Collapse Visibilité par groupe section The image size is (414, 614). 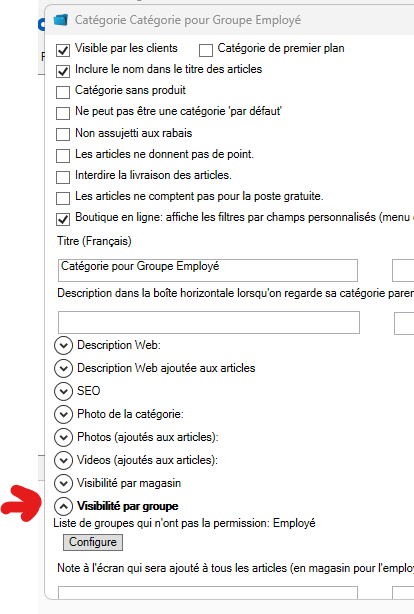(x=63, y=507)
